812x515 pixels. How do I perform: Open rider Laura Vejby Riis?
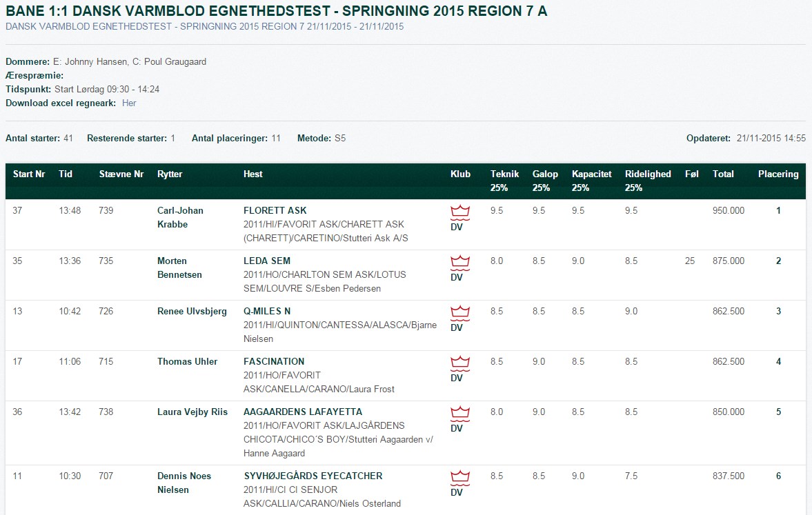[192, 412]
